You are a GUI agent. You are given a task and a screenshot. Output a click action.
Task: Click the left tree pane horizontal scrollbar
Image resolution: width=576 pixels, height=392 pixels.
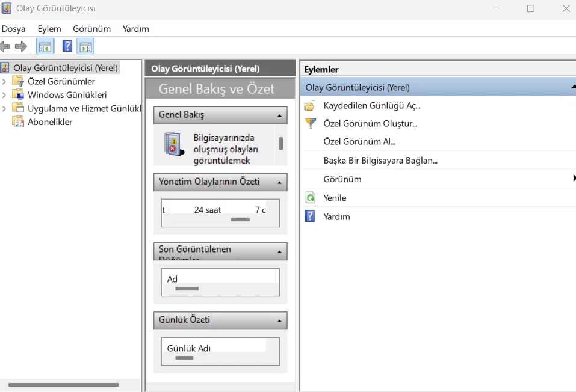pos(64,385)
